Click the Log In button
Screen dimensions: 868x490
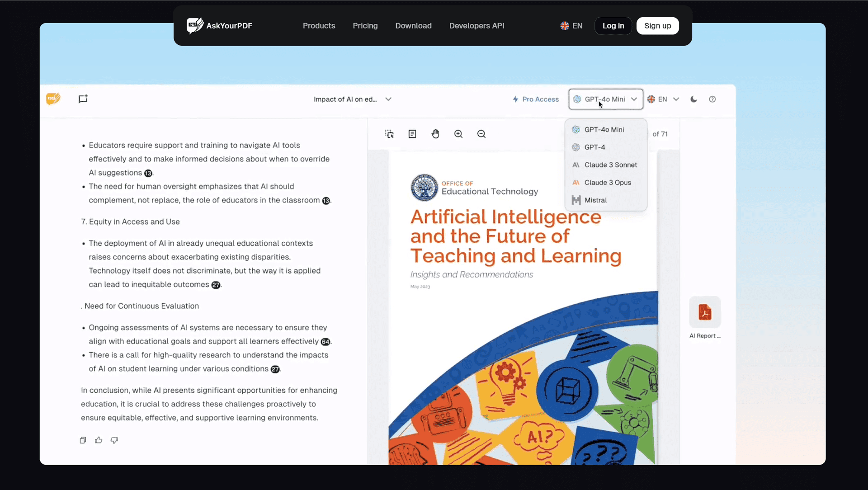tap(613, 25)
